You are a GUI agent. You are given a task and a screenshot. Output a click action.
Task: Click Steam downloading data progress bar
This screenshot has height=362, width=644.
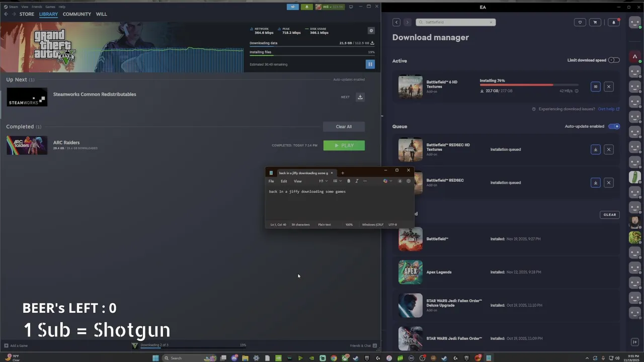312,46
